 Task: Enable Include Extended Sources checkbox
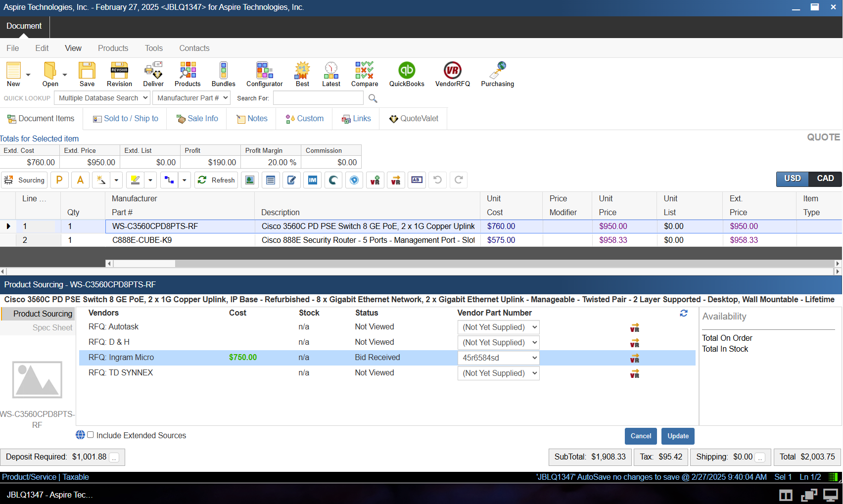click(x=91, y=435)
